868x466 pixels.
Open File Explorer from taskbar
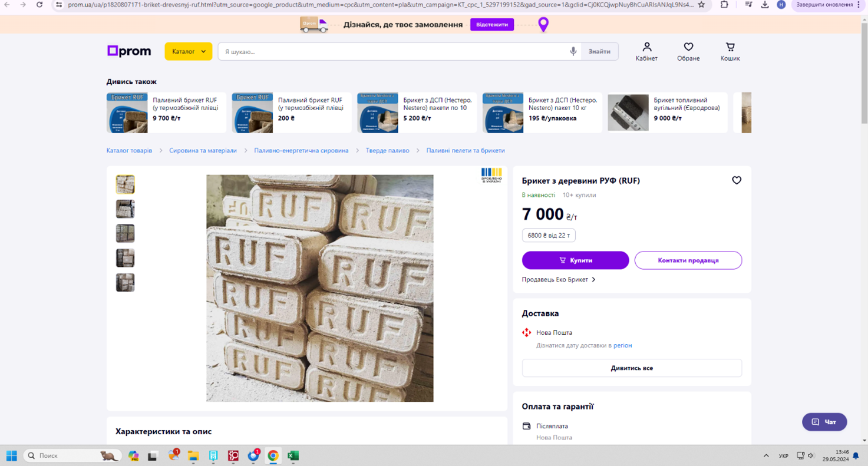click(193, 455)
